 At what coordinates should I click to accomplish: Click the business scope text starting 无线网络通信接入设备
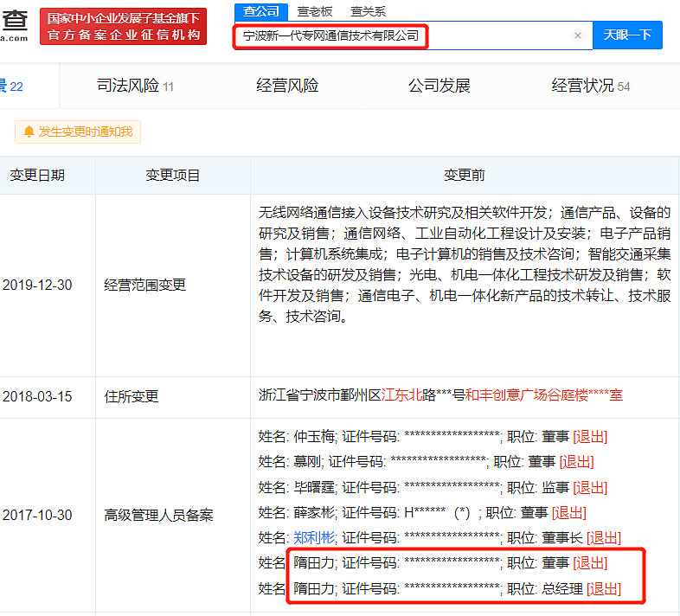465,264
